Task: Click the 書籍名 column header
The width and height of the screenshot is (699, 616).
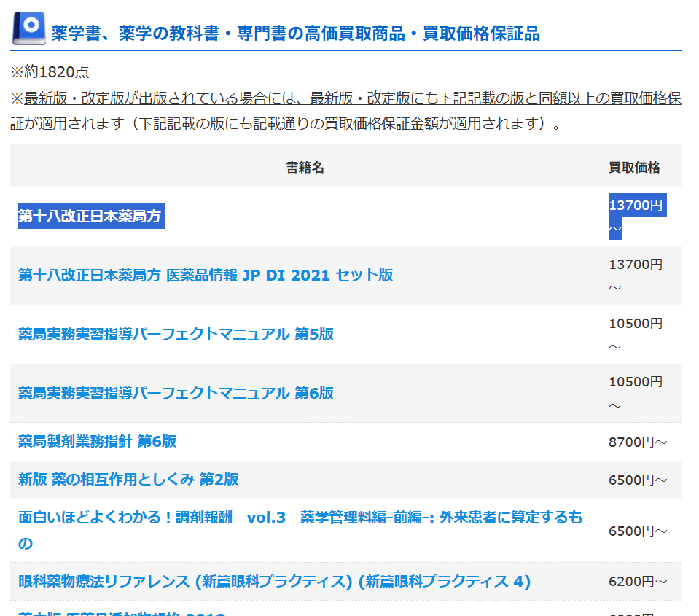Action: point(305,168)
